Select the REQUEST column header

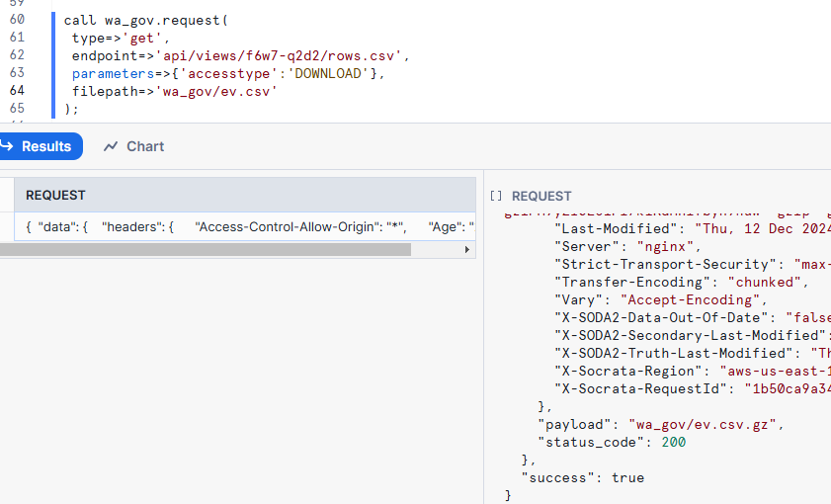click(x=55, y=195)
